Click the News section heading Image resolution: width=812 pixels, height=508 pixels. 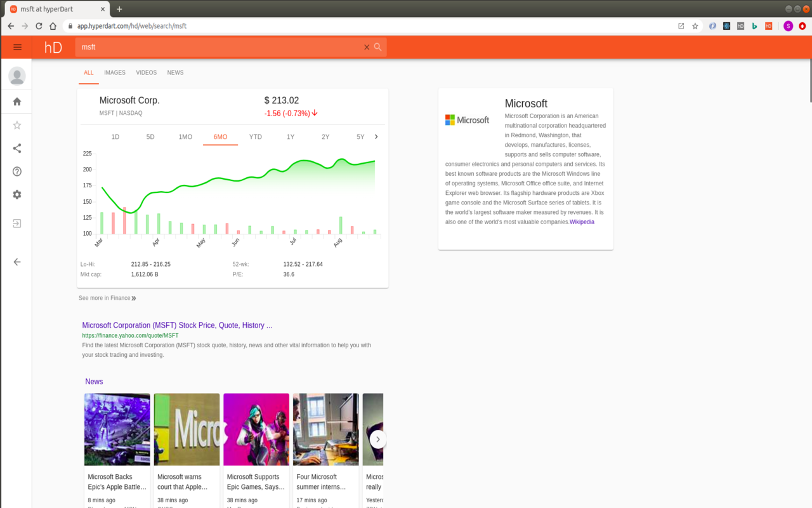[94, 382]
